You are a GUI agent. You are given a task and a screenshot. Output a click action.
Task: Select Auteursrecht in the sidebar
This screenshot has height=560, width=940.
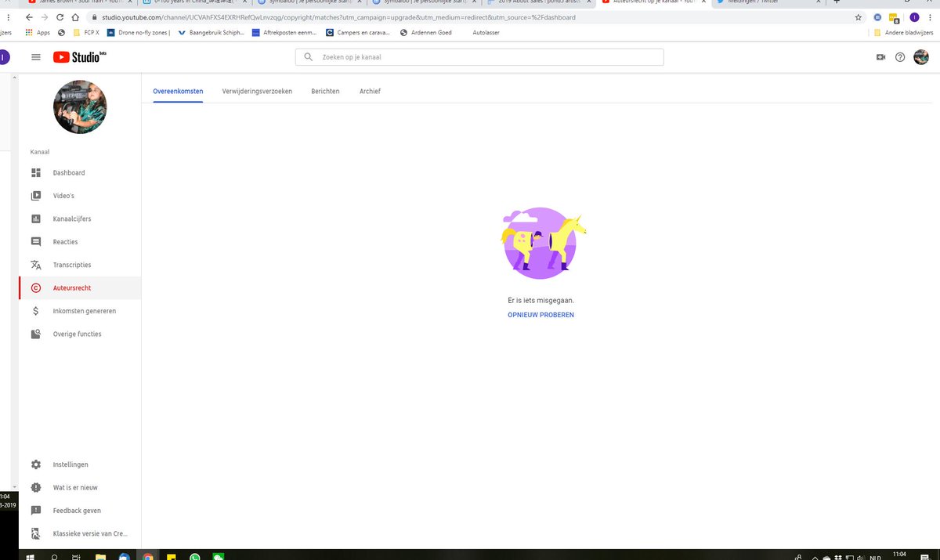pos(80,288)
